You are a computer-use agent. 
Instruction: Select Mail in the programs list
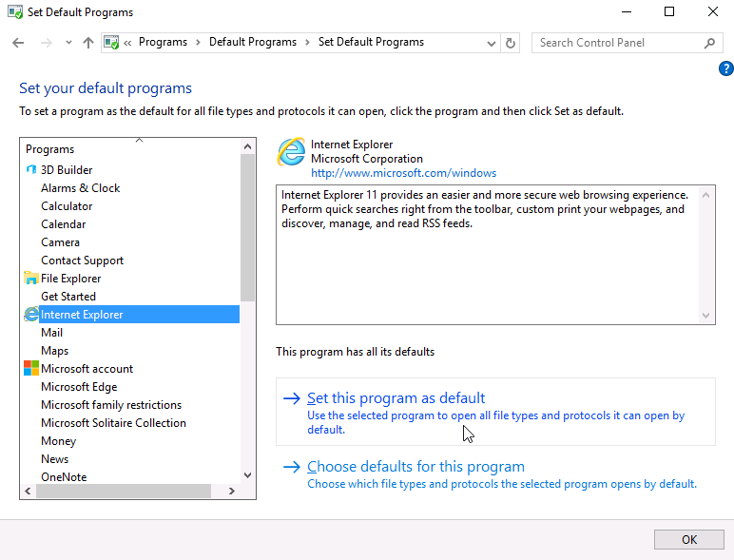click(x=51, y=333)
